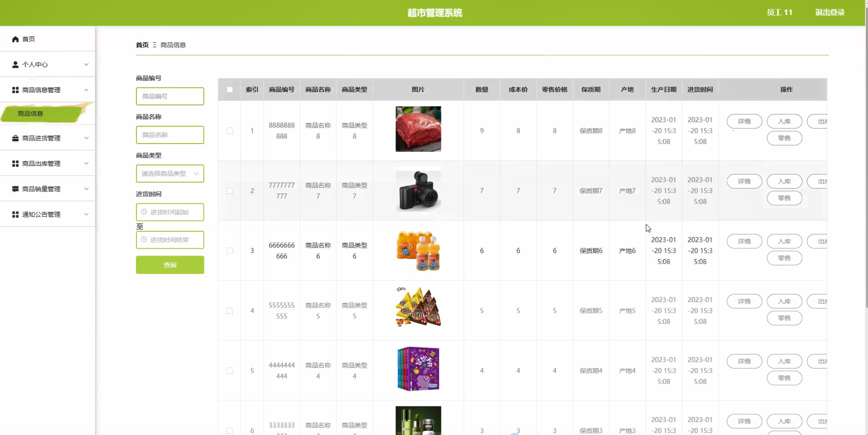Click the grid icon next to 通知公告管理
Image resolution: width=868 pixels, height=435 pixels.
pos(16,214)
